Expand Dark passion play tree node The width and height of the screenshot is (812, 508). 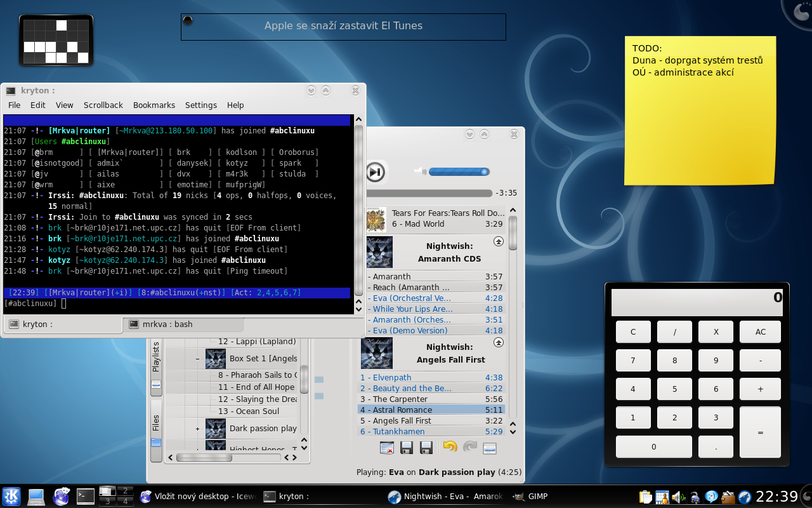(198, 429)
